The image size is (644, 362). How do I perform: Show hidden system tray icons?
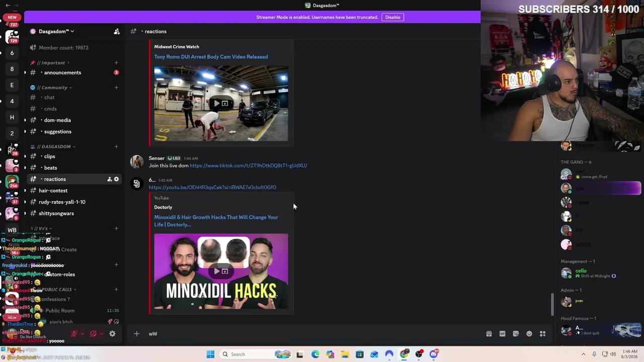[584, 354]
